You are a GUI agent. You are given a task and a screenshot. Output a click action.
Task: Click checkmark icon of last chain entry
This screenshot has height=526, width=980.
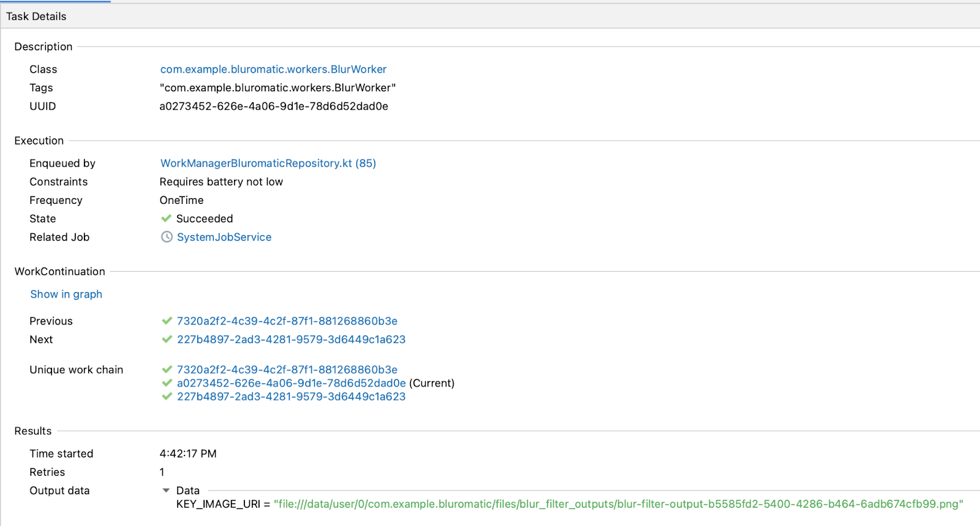click(167, 397)
